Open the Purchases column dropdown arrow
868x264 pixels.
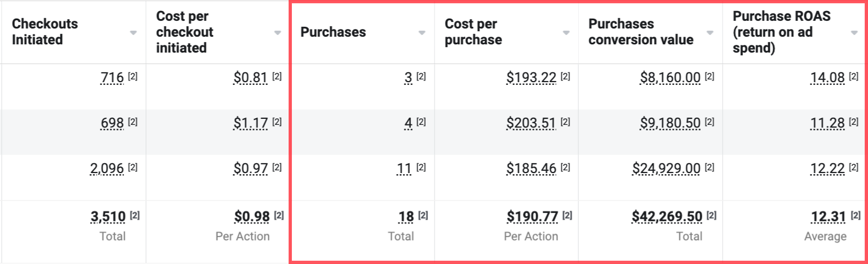pyautogui.click(x=422, y=33)
